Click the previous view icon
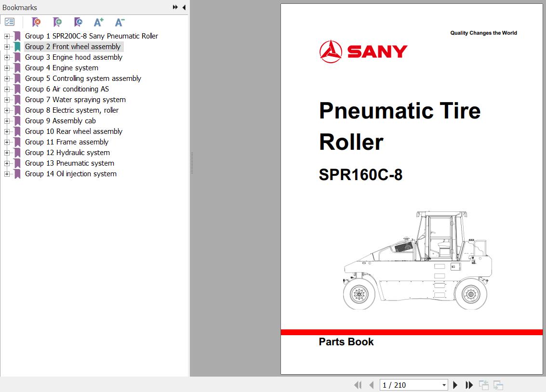Image resolution: width=546 pixels, height=392 pixels. (x=484, y=385)
